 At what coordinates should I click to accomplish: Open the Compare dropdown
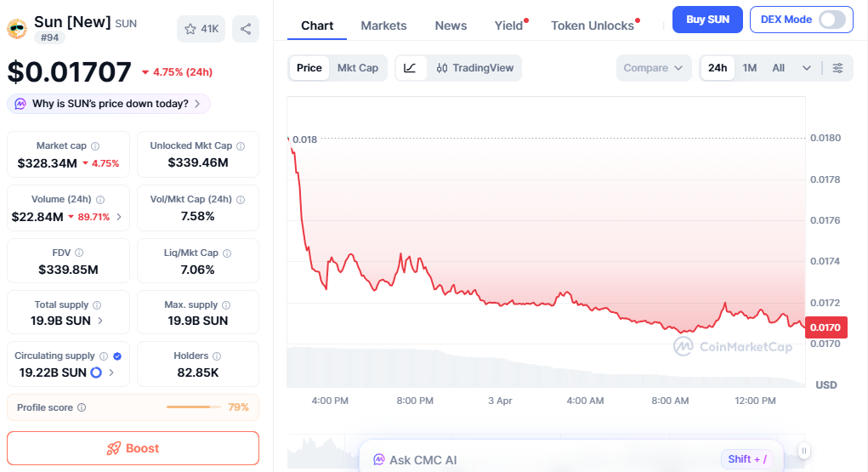654,68
